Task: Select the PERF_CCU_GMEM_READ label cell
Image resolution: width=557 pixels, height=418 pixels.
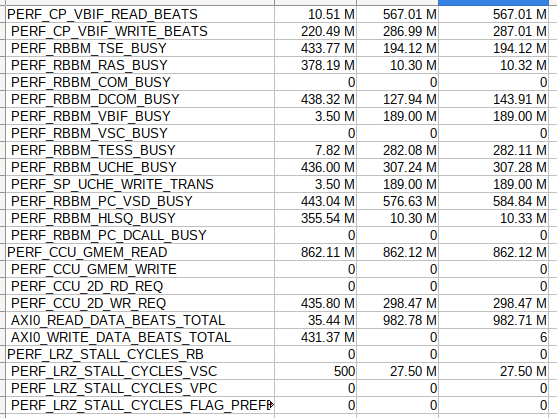Action: 140,253
